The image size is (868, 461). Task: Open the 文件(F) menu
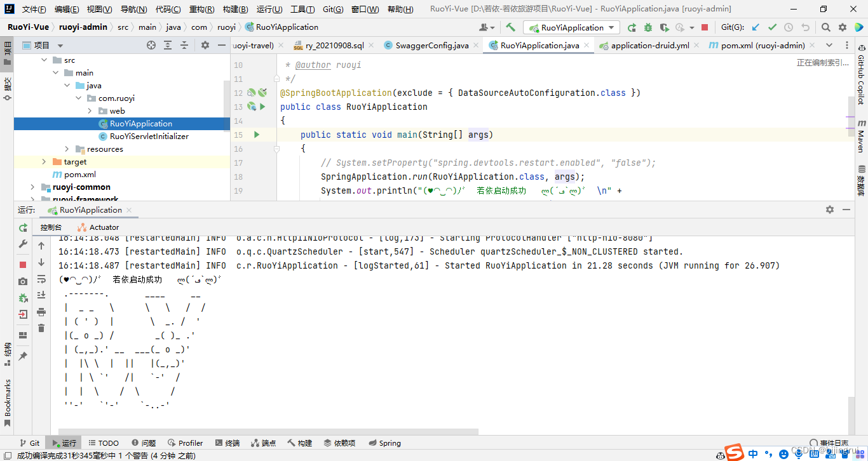[x=34, y=9]
